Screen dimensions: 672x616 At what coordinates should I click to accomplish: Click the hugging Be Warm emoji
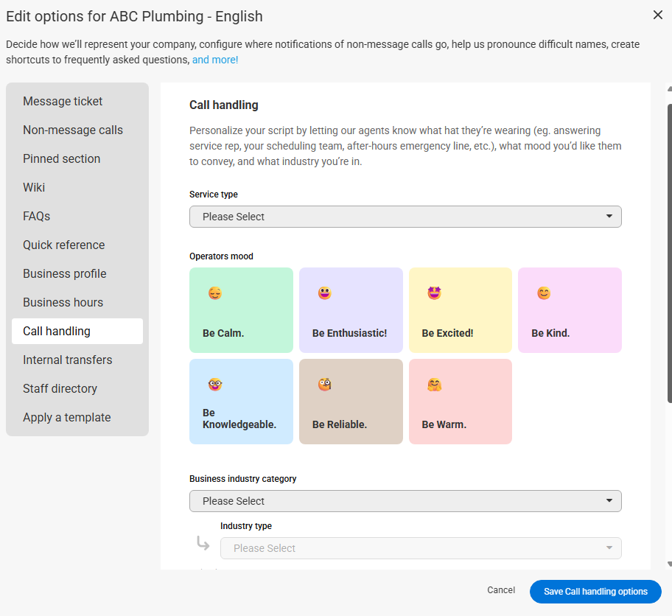434,385
